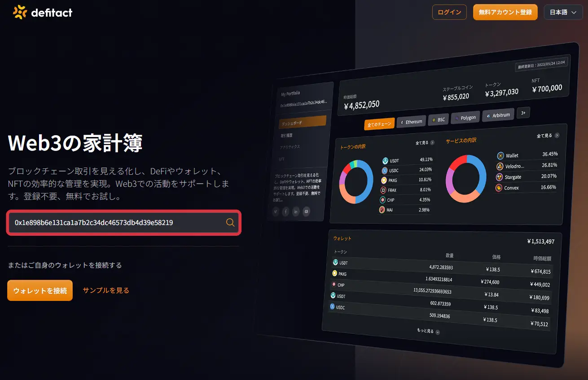Open the 日本語 language dropdown
This screenshot has height=380, width=588.
pyautogui.click(x=563, y=13)
